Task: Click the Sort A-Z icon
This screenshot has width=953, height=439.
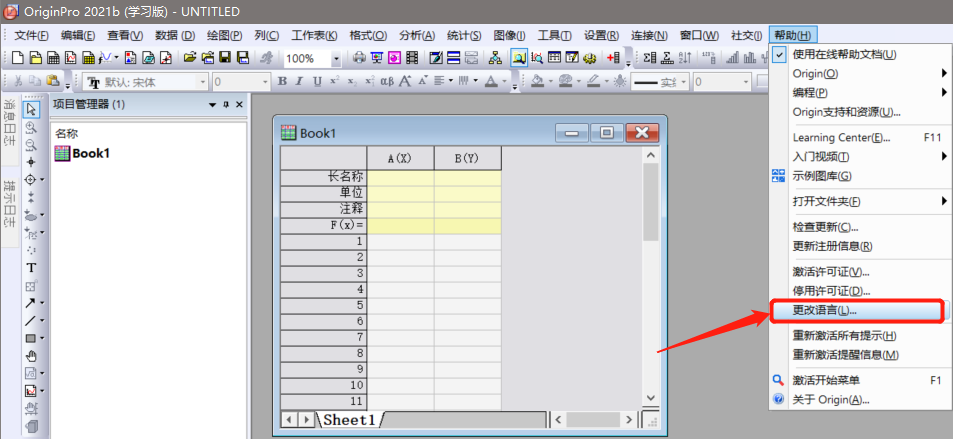Action: 686,58
